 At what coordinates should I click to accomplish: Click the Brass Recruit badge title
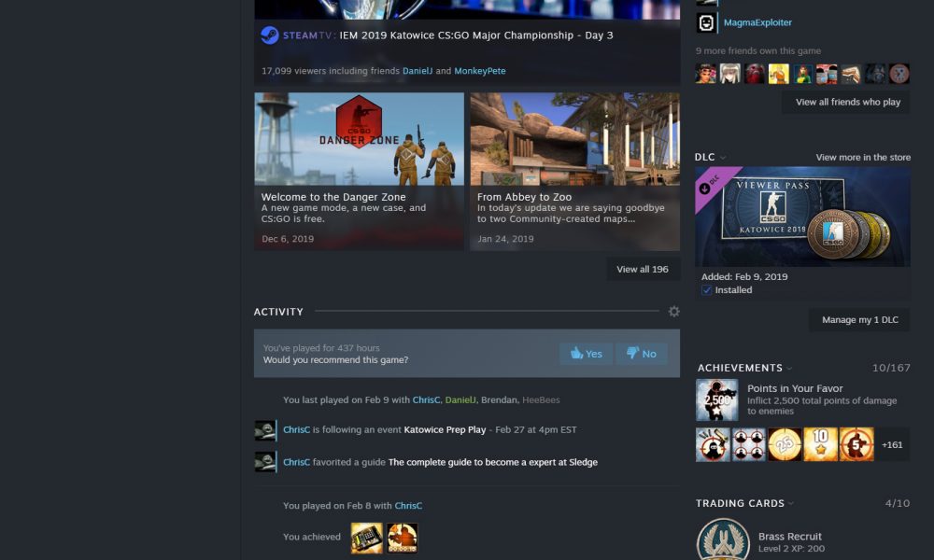(789, 536)
